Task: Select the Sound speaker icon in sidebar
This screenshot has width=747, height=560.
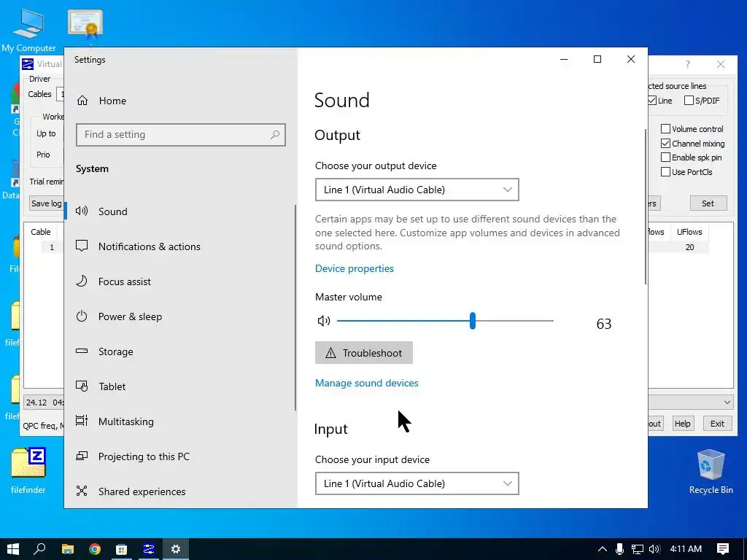Action: [82, 211]
